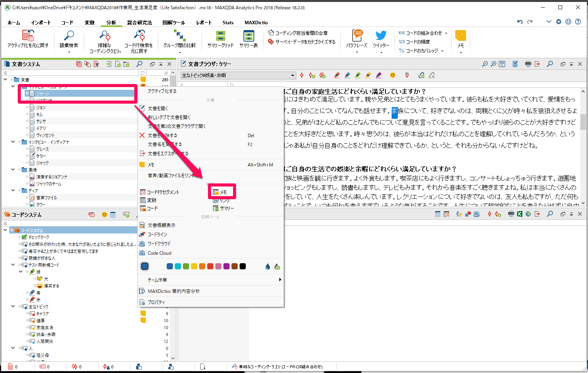This screenshot has height=373, width=588.
Task: Toggle activation dot for code 人間関係
Action: coord(27,341)
